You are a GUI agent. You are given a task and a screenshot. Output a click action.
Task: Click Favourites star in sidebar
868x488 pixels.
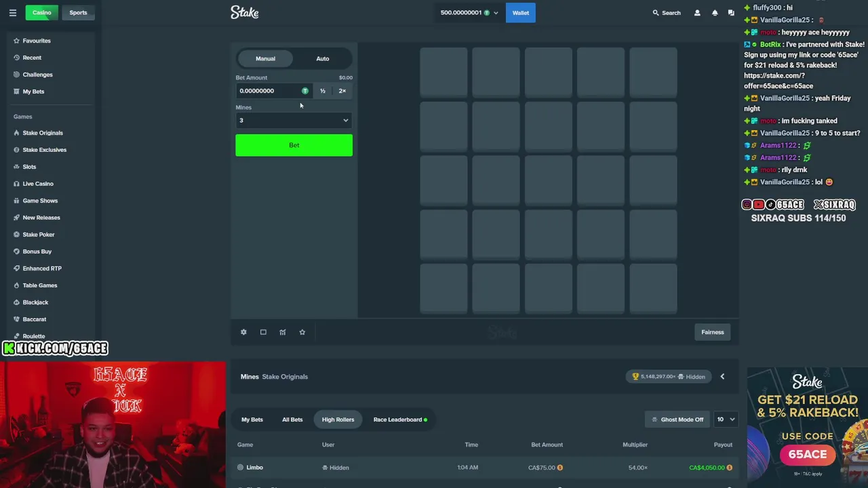click(x=16, y=41)
